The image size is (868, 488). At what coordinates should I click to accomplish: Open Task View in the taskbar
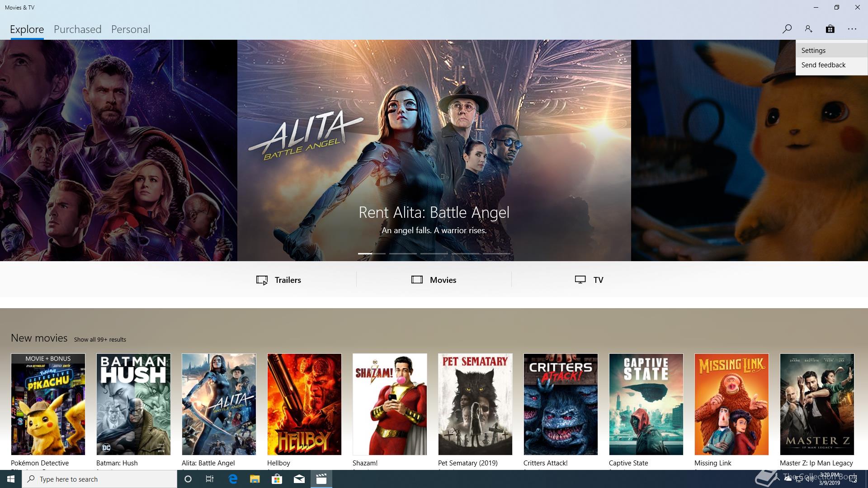(x=210, y=479)
